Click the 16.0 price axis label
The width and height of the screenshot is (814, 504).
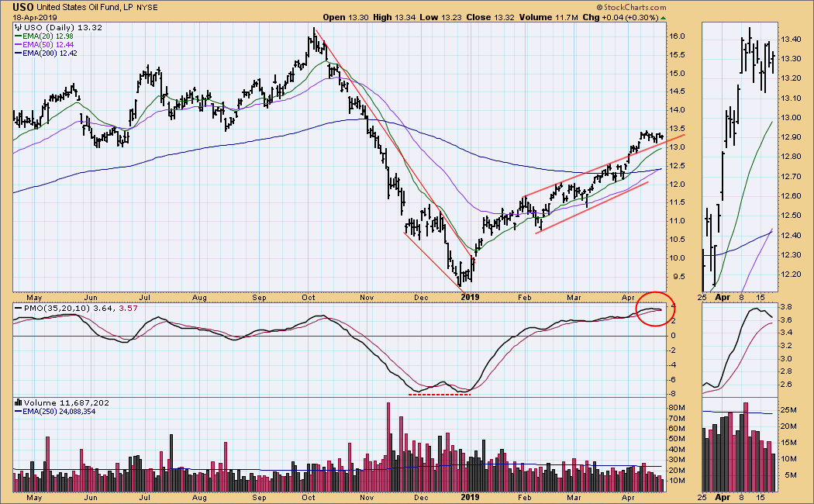pos(677,36)
